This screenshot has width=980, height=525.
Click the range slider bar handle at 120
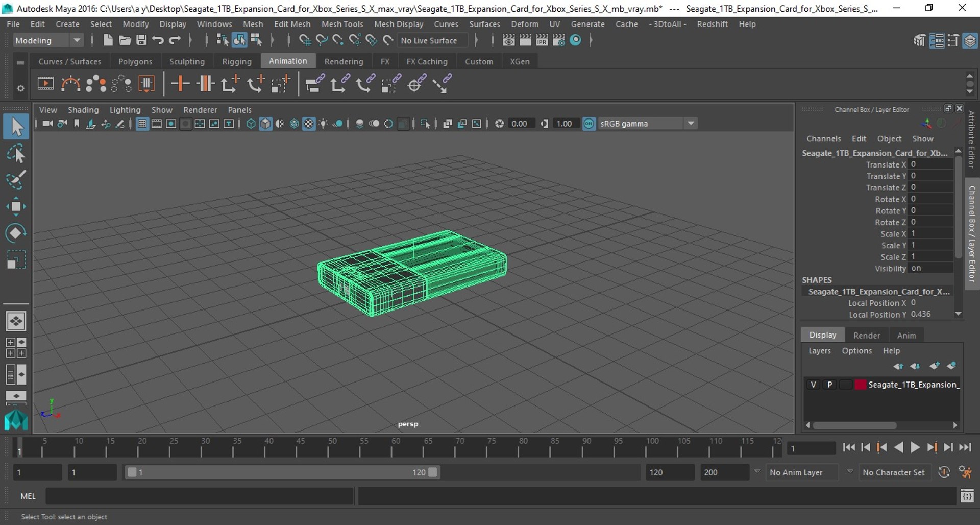(433, 472)
